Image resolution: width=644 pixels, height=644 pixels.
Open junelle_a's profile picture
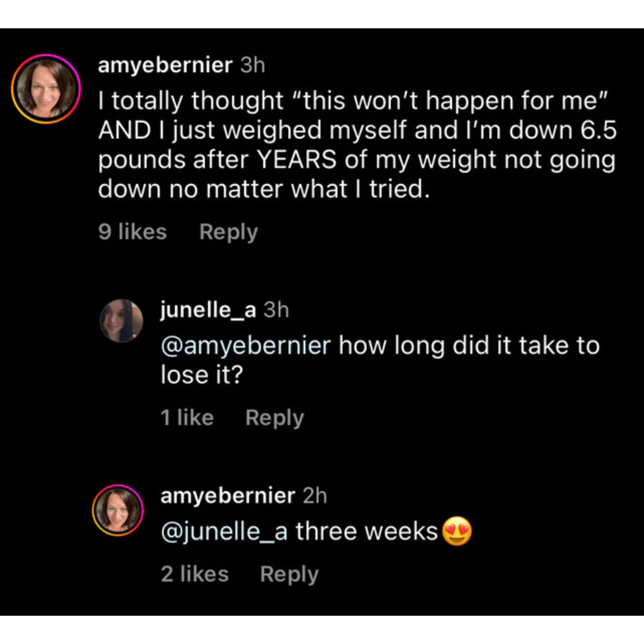click(122, 321)
